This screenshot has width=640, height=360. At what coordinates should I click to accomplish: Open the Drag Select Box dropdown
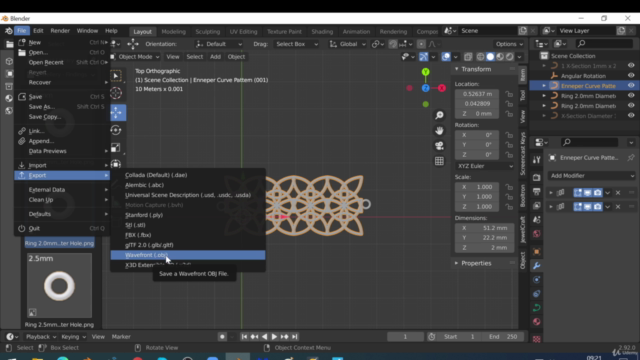(x=296, y=44)
